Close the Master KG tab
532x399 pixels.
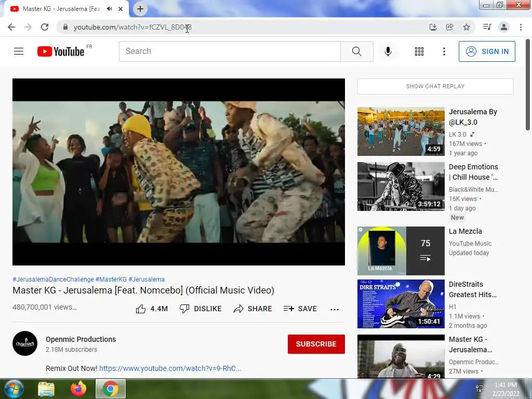pos(121,9)
